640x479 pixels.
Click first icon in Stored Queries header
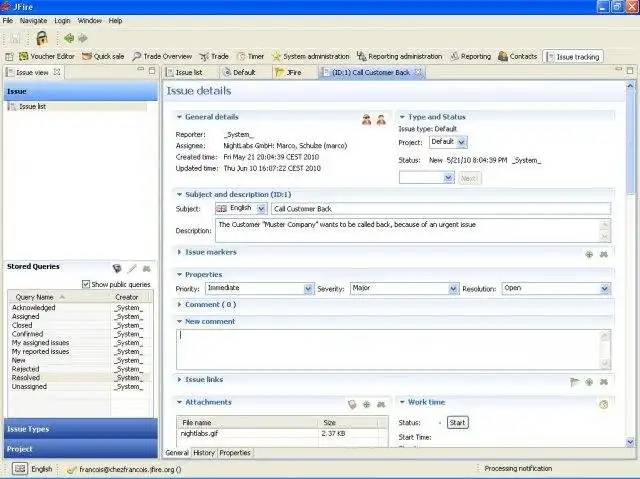point(117,268)
